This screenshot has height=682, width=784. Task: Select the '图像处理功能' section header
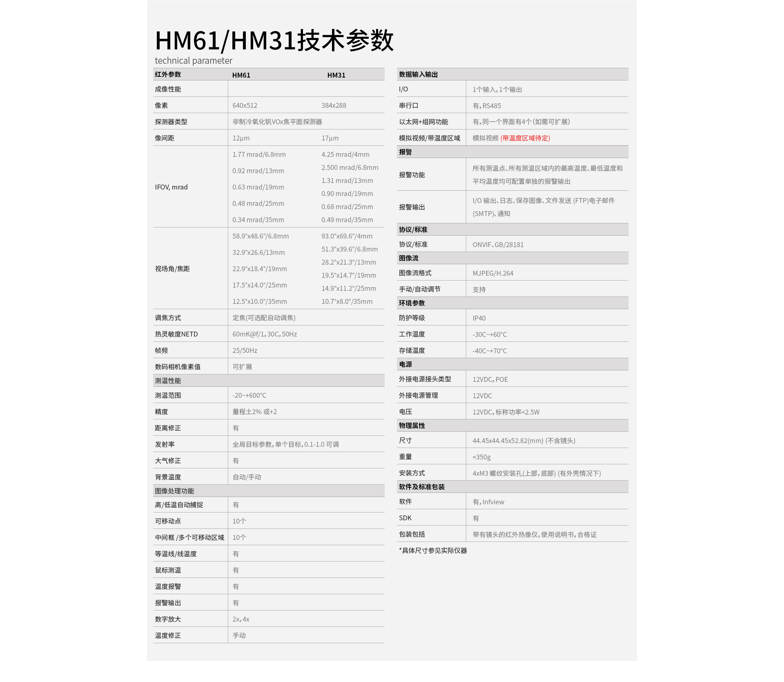point(269,491)
